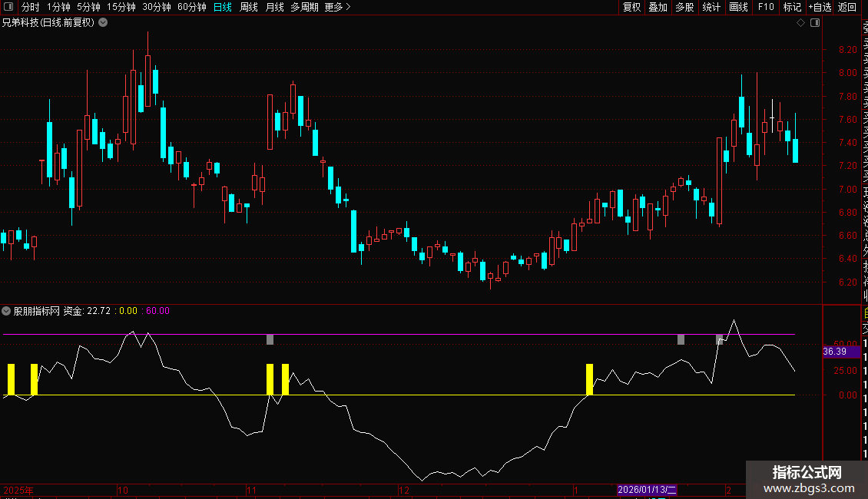Open the 复权 adjustment menu
Image resolution: width=868 pixels, height=499 pixels.
tap(631, 7)
